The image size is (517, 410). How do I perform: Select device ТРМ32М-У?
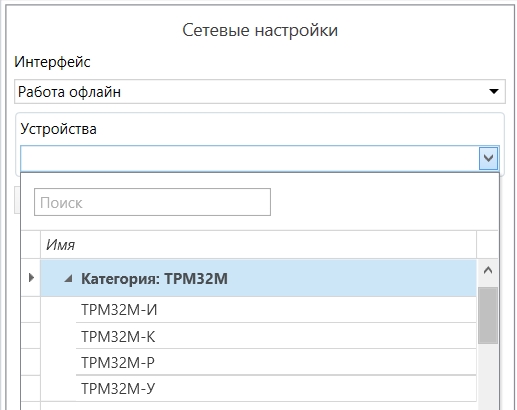click(276, 389)
